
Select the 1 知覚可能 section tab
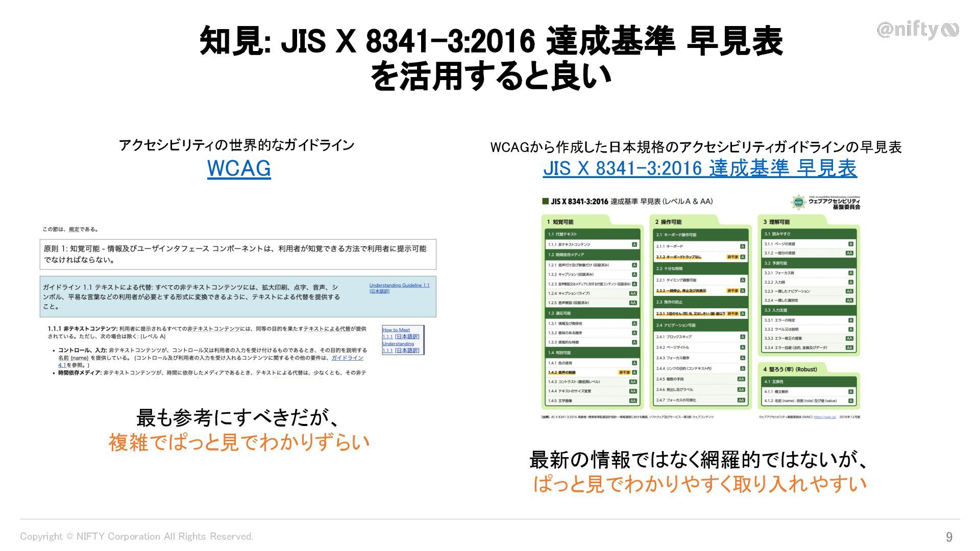coord(560,222)
